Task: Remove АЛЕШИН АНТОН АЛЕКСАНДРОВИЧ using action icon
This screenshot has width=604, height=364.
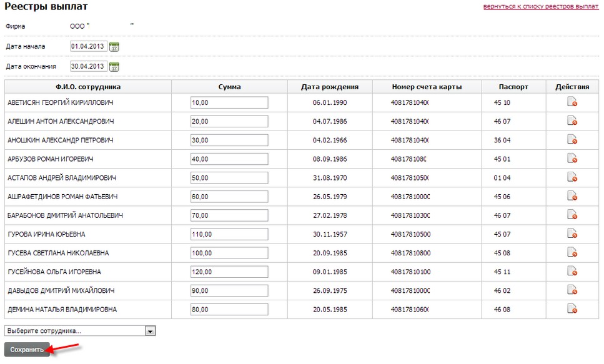Action: 572,121
